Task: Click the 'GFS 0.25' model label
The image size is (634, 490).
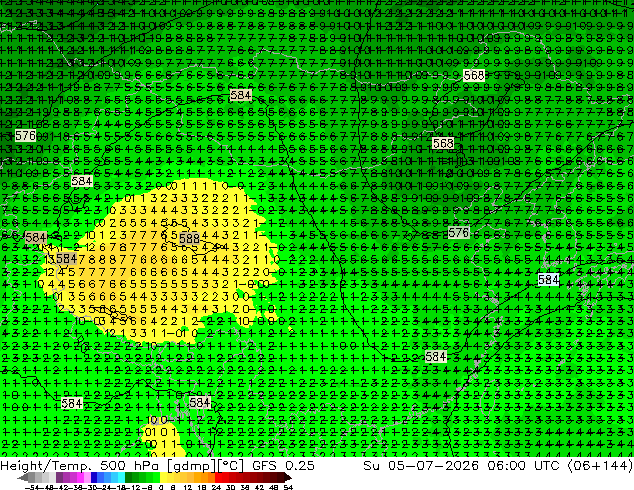Action: click(x=283, y=466)
